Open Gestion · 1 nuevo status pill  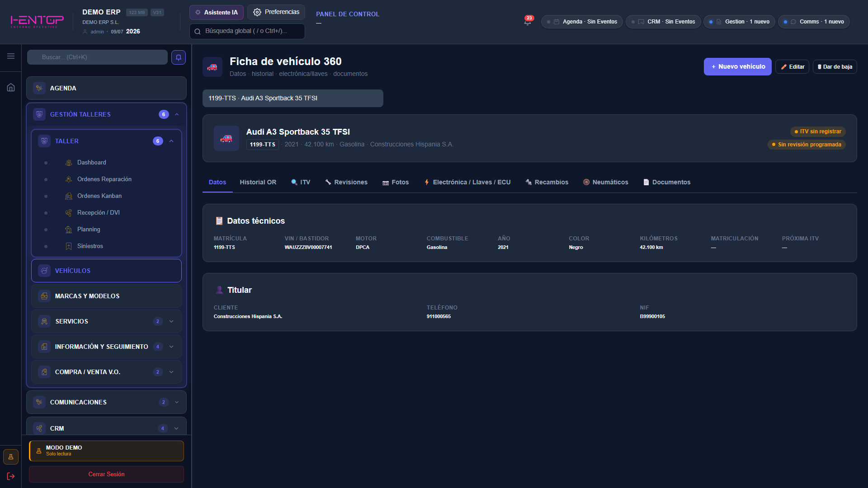(740, 22)
